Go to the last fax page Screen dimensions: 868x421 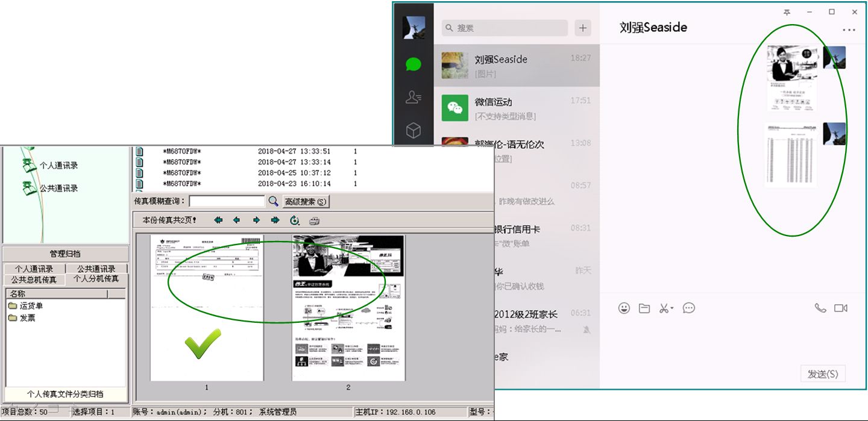coord(275,220)
